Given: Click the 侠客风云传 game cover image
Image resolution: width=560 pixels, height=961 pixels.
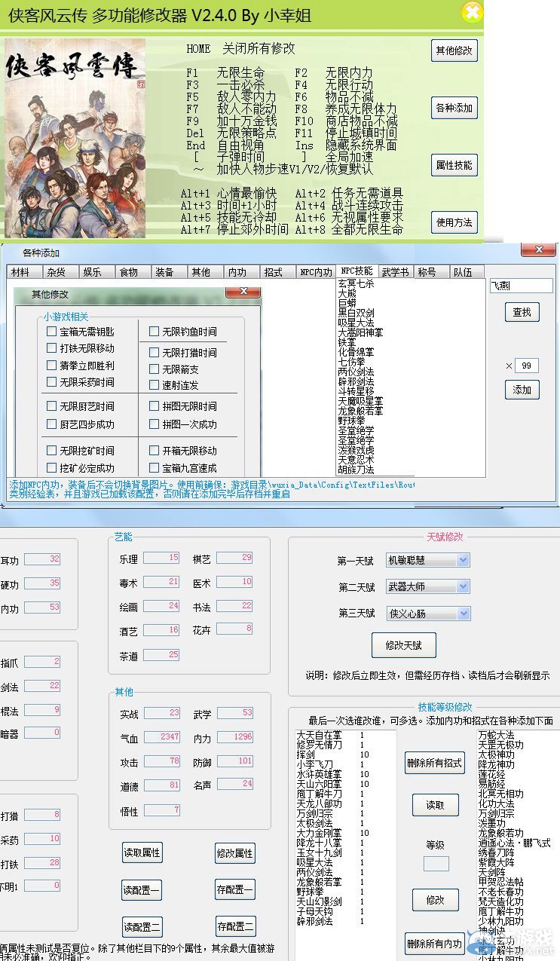Looking at the screenshot, I should pyautogui.click(x=75, y=138).
